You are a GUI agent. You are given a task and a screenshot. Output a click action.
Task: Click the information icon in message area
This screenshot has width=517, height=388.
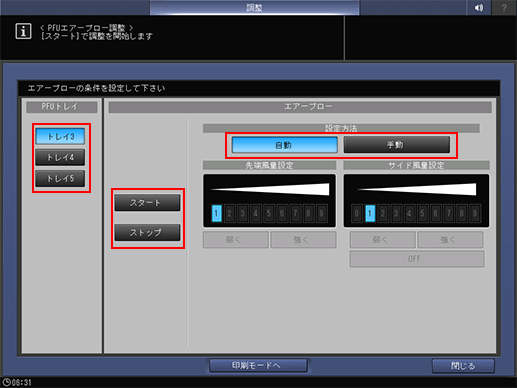(23, 32)
